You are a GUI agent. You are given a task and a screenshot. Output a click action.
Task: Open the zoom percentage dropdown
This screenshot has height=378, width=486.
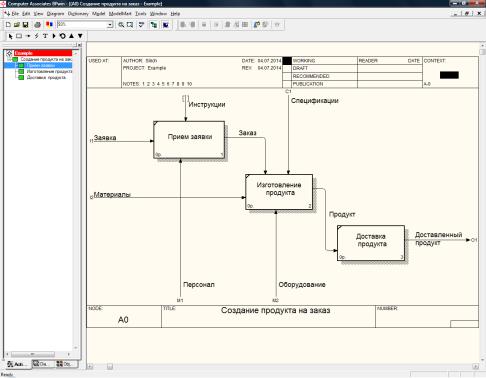110,25
